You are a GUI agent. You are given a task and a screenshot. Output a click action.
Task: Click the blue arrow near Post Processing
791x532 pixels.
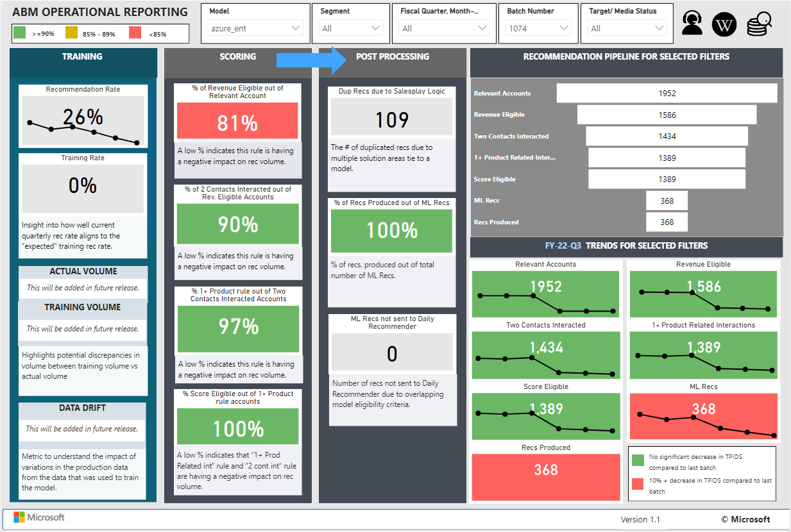(x=311, y=60)
